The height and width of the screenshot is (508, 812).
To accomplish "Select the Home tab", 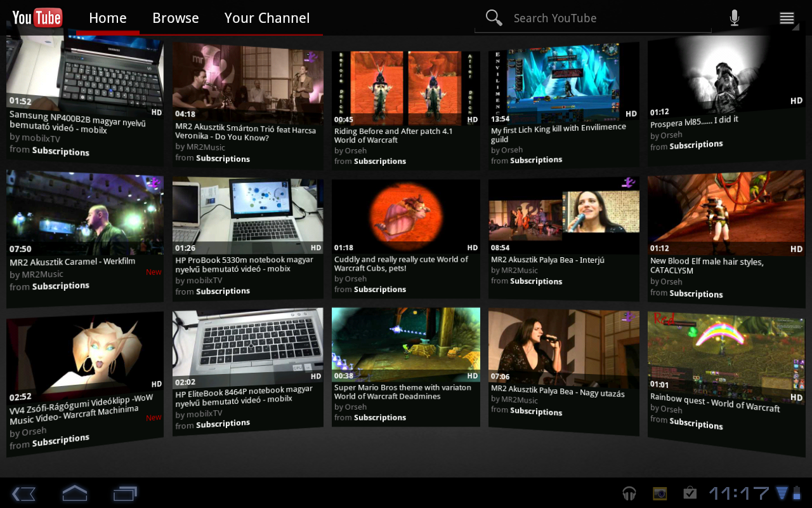I will pos(108,18).
